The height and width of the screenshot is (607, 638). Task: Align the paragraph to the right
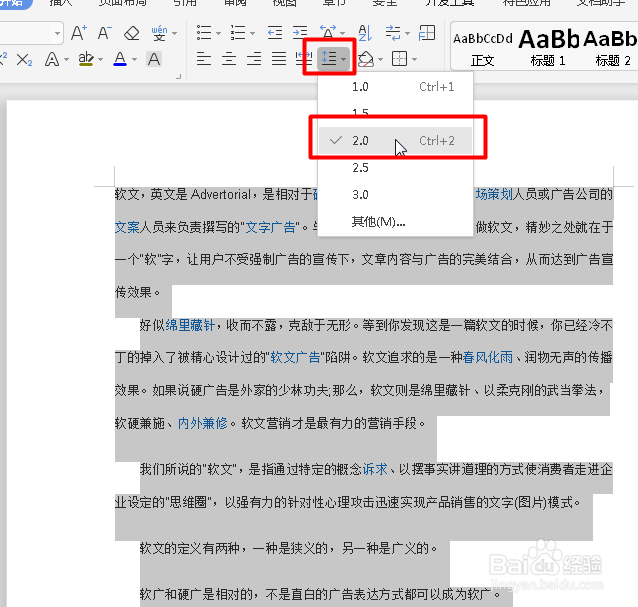click(x=254, y=59)
